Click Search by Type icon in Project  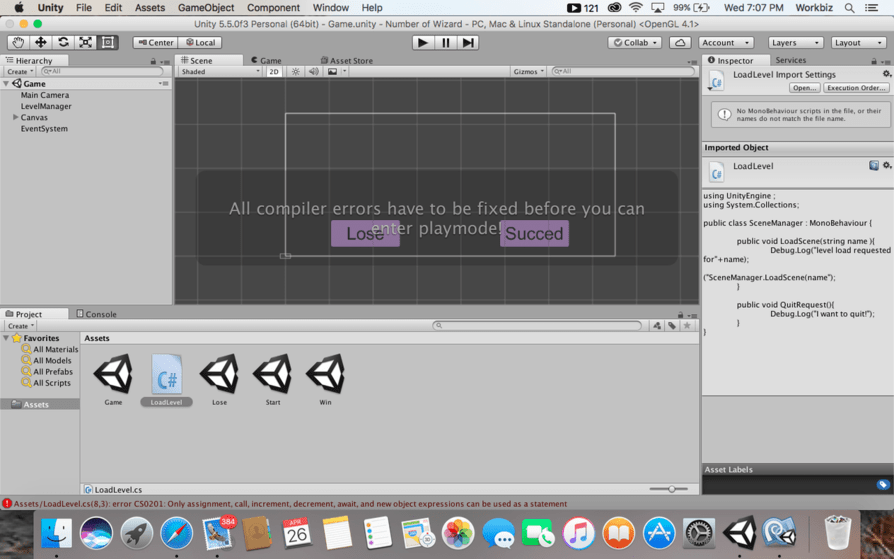click(x=657, y=326)
